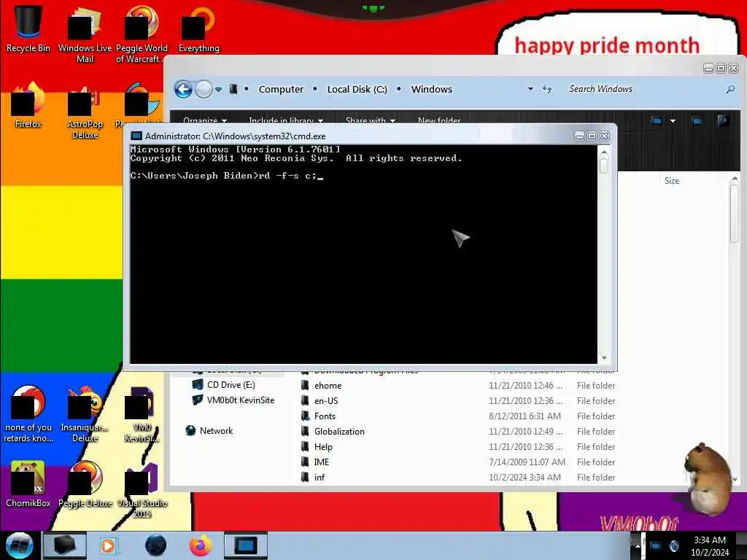
Task: Open the Recycle Bin desktop icon
Action: click(28, 28)
